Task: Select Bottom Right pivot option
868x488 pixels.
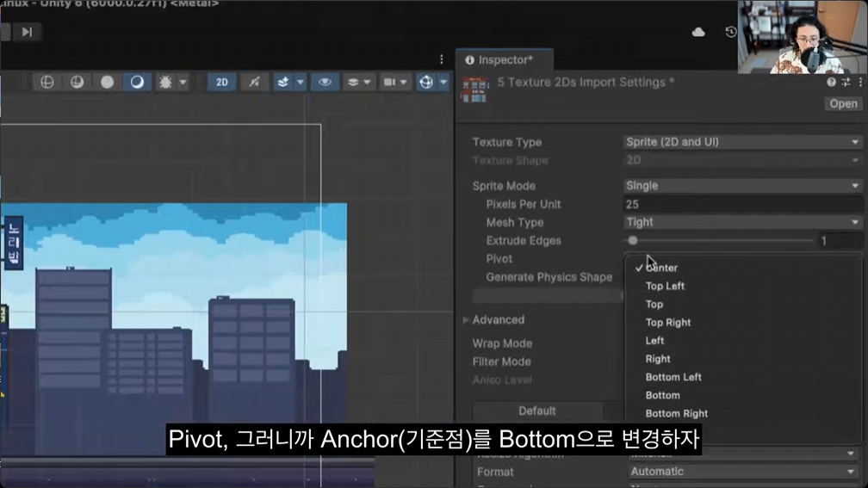Action: (741, 414)
